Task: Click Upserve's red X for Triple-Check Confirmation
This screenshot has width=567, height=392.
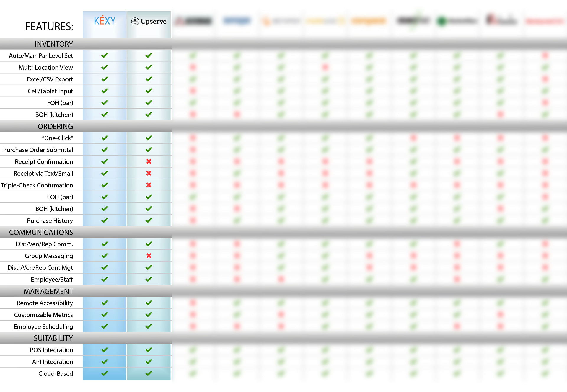Action: (x=149, y=185)
